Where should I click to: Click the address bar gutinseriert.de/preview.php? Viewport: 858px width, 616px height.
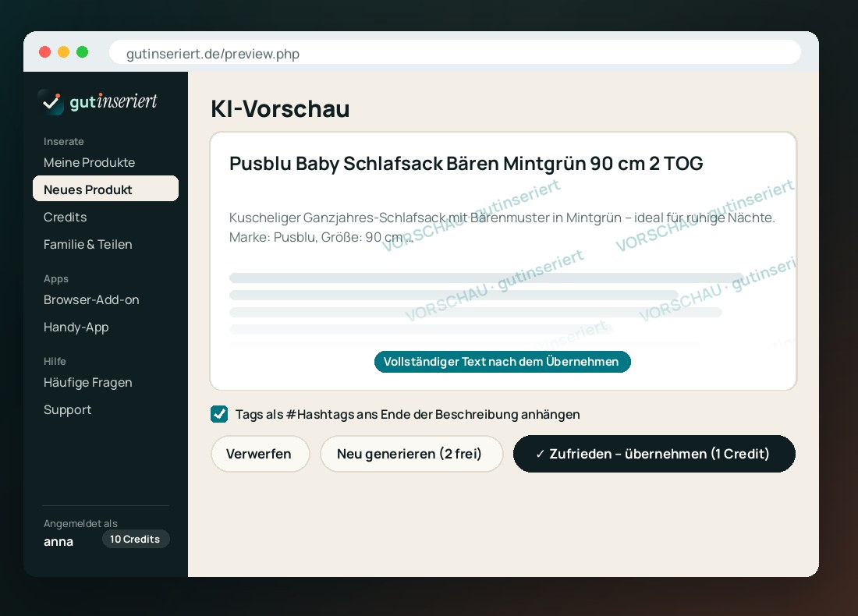click(x=455, y=53)
